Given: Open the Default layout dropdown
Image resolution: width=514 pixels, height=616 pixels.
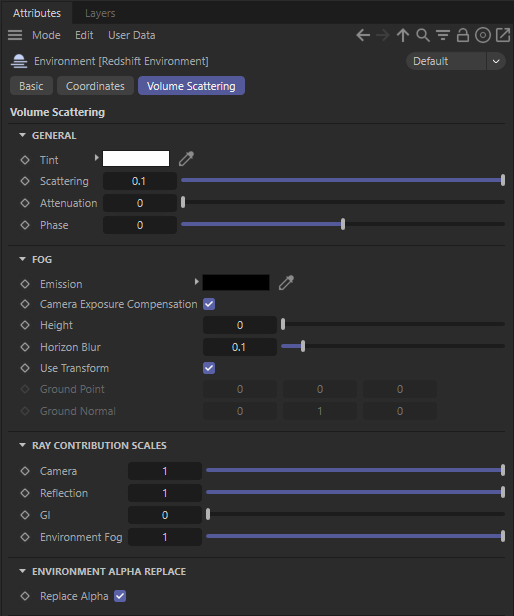Looking at the screenshot, I should point(456,61).
